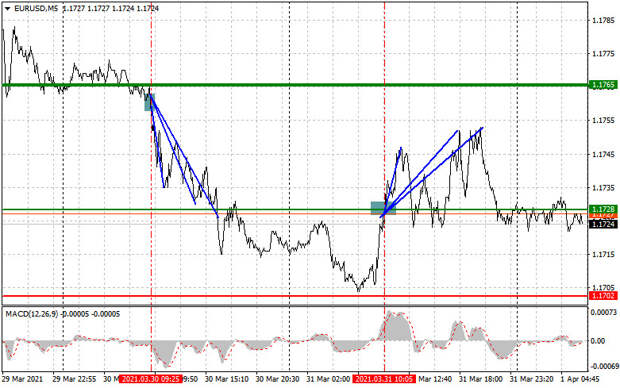Select the 2021.03.30 09:25 red time marker

151,379
